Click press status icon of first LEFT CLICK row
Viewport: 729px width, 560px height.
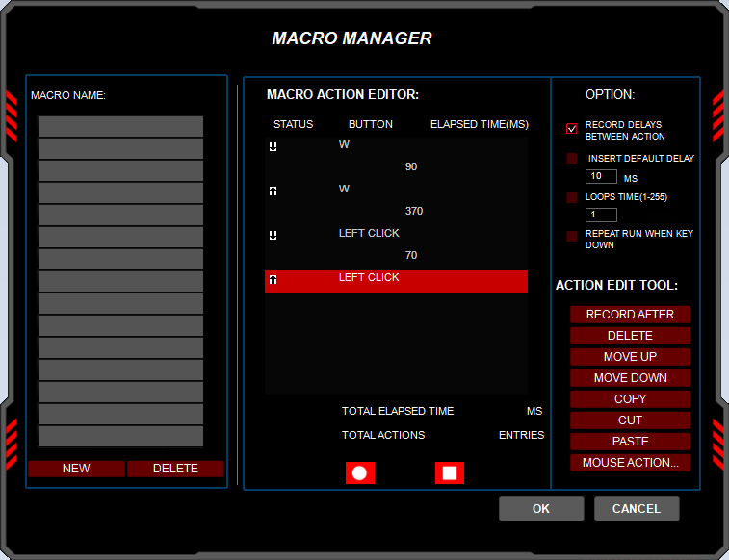(x=273, y=235)
